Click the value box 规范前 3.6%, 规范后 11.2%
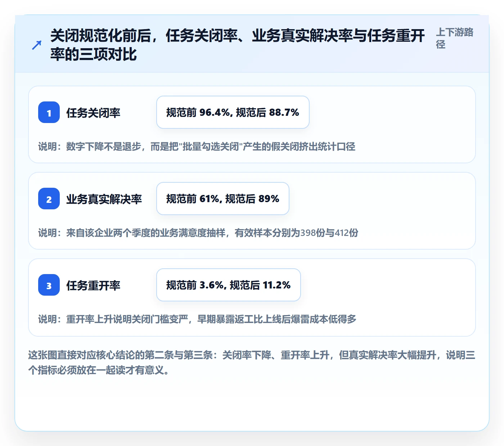504x446 pixels. (229, 285)
